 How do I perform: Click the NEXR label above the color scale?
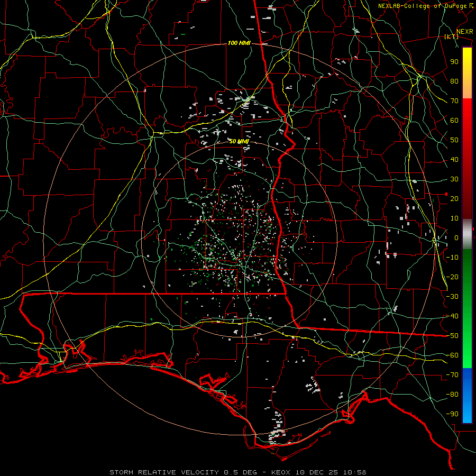(x=464, y=32)
